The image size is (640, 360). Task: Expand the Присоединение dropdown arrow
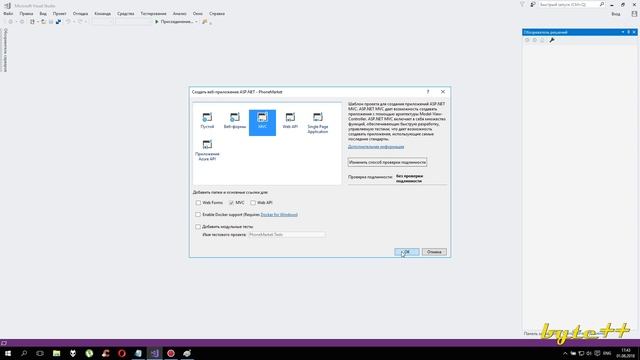(196, 22)
